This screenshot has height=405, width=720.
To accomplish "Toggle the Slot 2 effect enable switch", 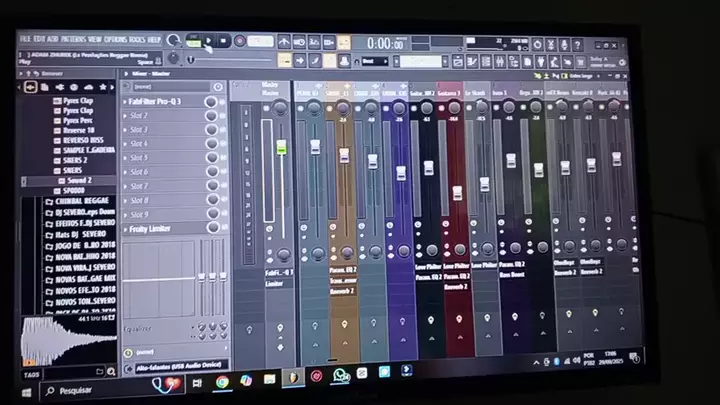I will [x=211, y=116].
